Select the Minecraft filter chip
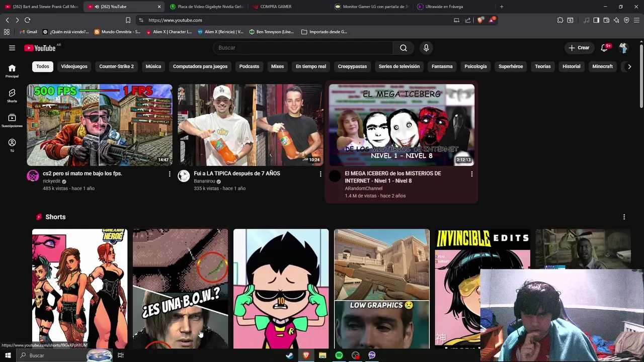The image size is (644, 362). pos(602,66)
